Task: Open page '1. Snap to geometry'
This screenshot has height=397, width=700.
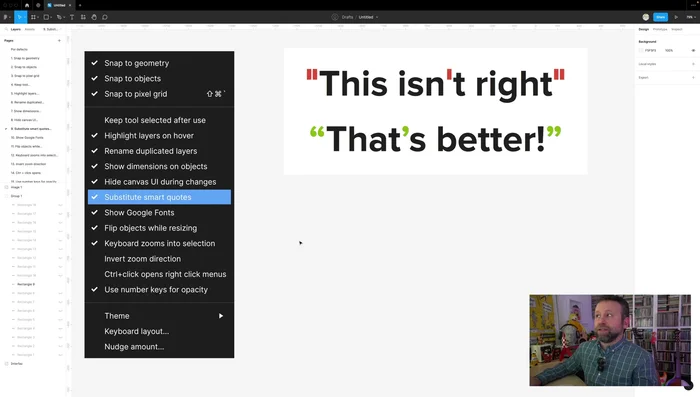Action: tap(25, 58)
